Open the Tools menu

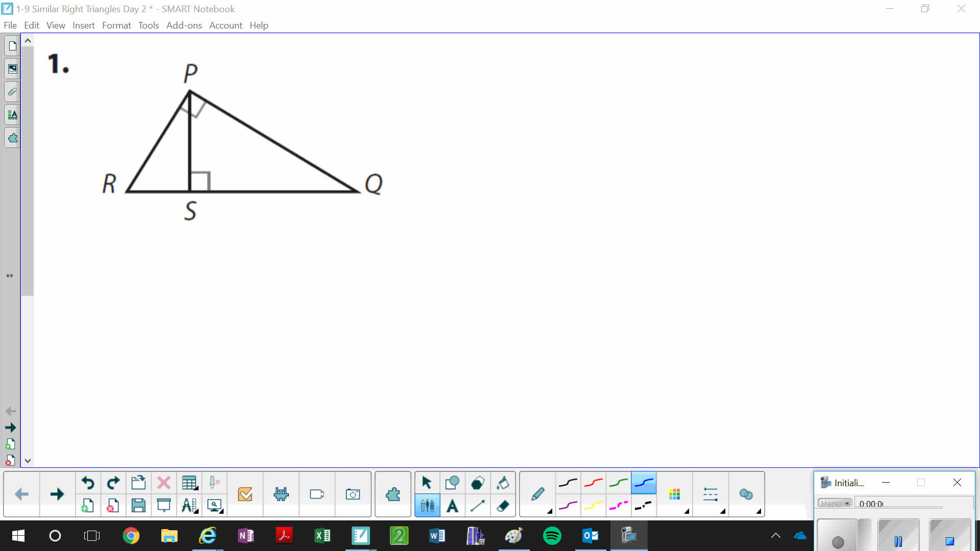coord(149,25)
